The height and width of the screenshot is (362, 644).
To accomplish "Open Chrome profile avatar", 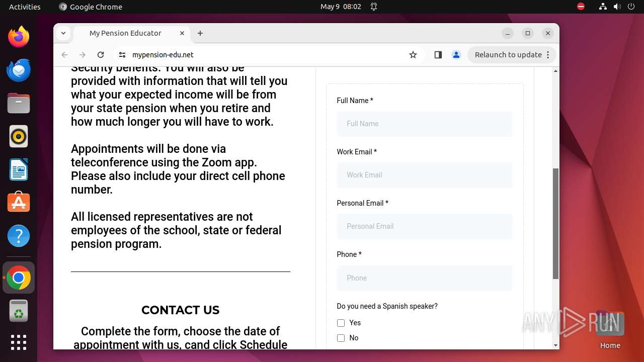I will pos(456,55).
